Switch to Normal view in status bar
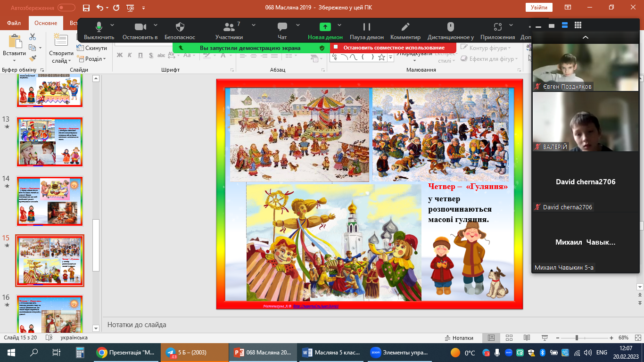The height and width of the screenshot is (362, 644). pos(491,338)
